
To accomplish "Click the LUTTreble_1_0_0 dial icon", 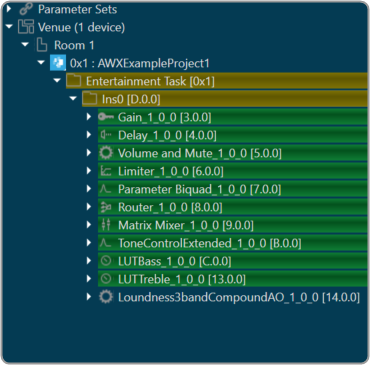I will [106, 279].
